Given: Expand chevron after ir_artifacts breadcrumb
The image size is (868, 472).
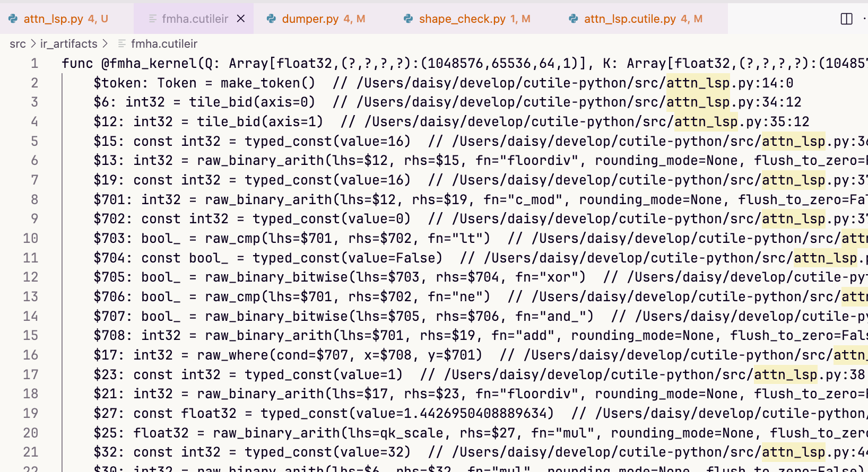Looking at the screenshot, I should tap(105, 43).
